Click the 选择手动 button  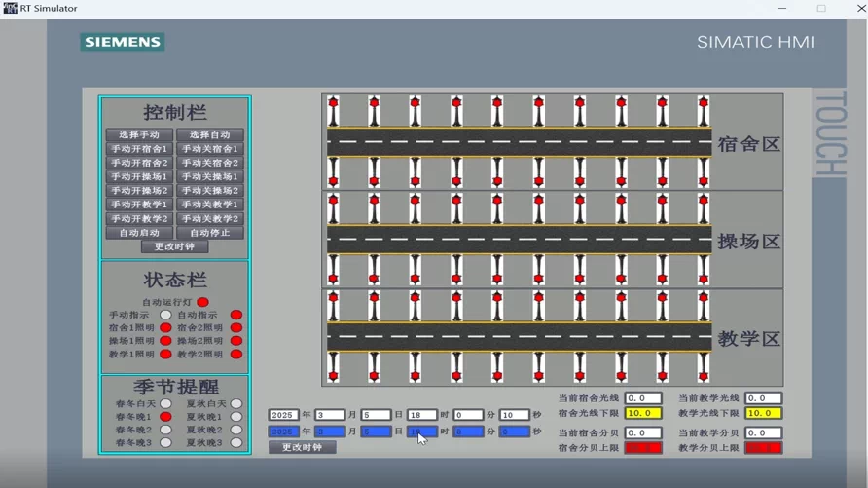[x=139, y=134]
